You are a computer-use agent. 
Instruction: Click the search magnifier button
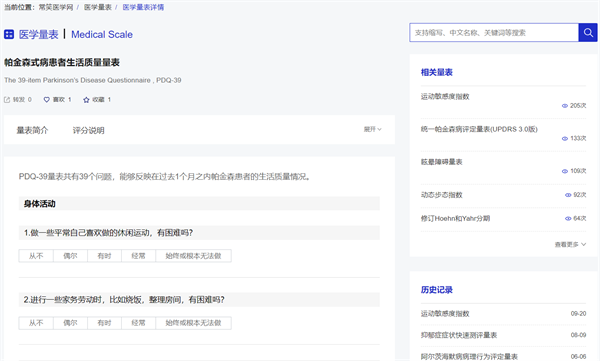pyautogui.click(x=588, y=33)
